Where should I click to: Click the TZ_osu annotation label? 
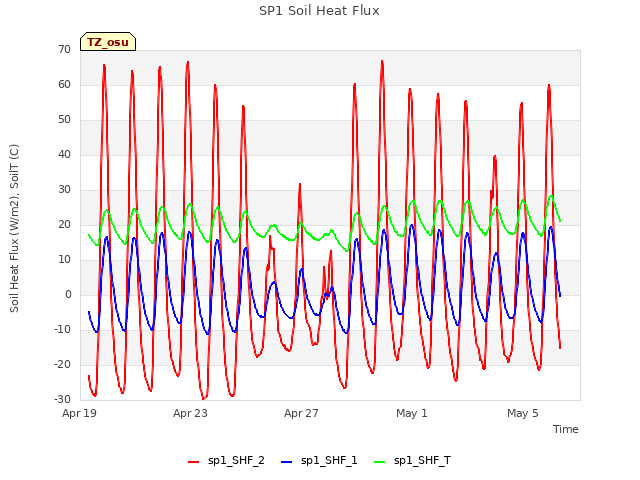pos(108,42)
